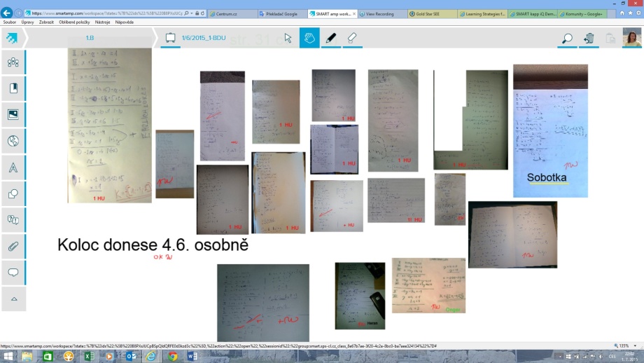Open the magnifier search tool
Image resolution: width=644 pixels, height=363 pixels.
567,39
